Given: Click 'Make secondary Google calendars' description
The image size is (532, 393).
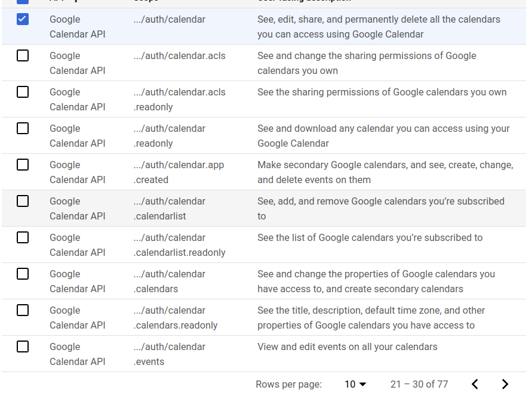Looking at the screenshot, I should tap(385, 172).
